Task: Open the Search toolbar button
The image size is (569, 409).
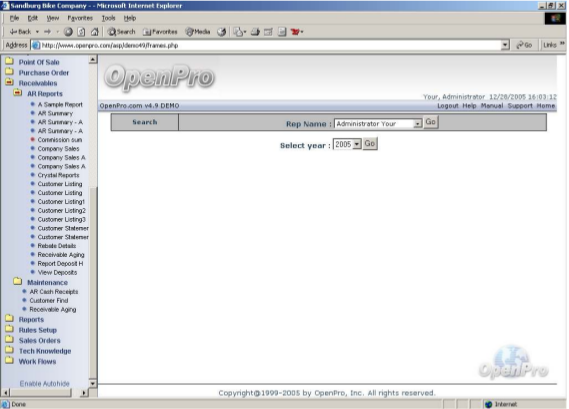Action: 121,32
